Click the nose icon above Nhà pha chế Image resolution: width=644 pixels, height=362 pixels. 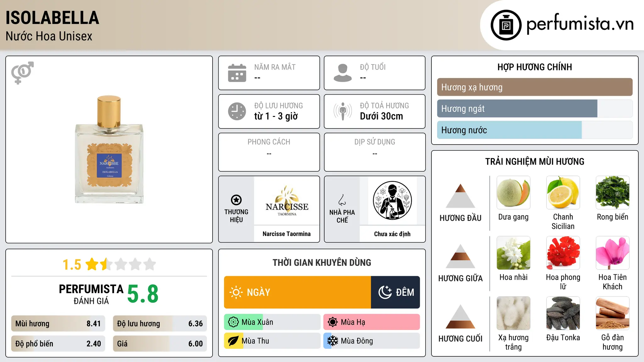tap(342, 200)
